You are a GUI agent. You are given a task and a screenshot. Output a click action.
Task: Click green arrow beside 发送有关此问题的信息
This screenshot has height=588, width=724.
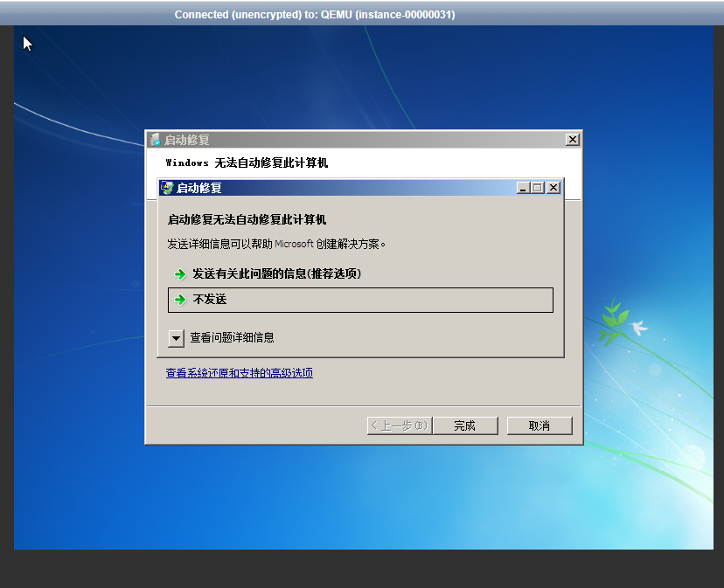(179, 274)
